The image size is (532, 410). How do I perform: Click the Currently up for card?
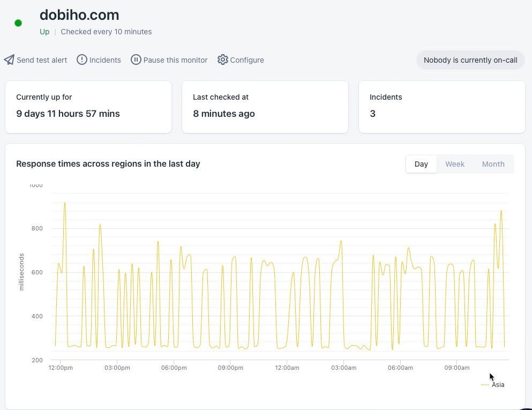[88, 107]
